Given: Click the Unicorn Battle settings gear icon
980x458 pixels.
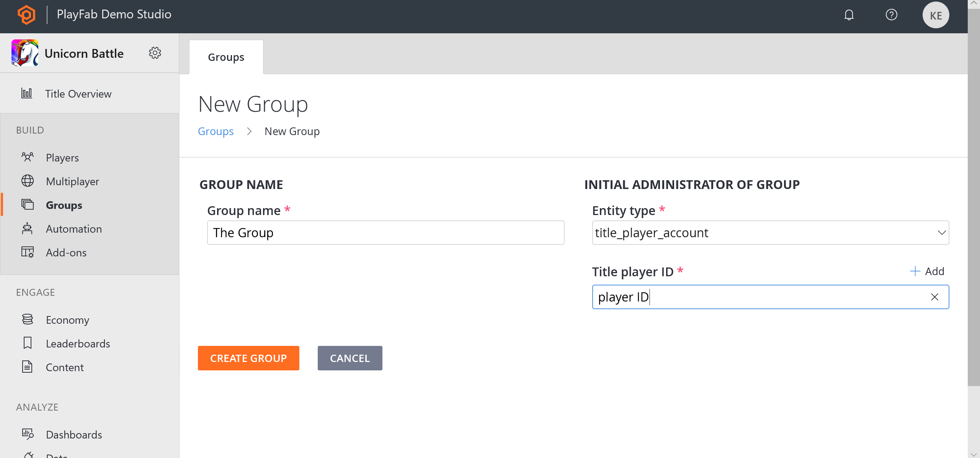Looking at the screenshot, I should click(155, 53).
